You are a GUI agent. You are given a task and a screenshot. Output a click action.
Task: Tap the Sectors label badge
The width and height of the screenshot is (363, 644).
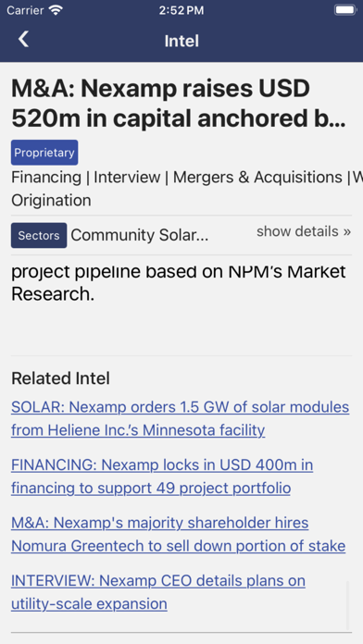[39, 235]
